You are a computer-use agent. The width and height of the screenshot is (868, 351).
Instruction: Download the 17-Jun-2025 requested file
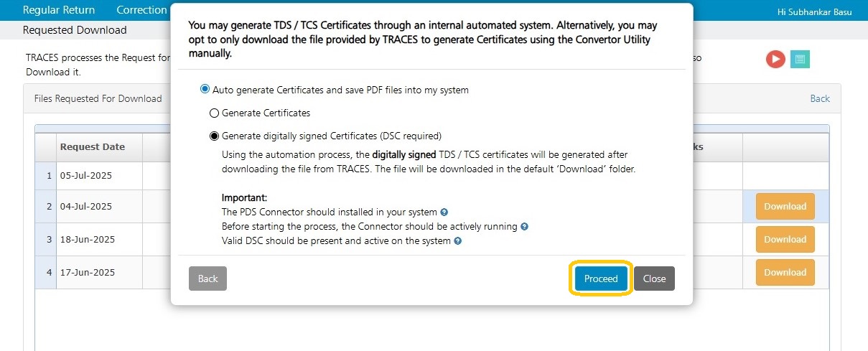point(785,272)
